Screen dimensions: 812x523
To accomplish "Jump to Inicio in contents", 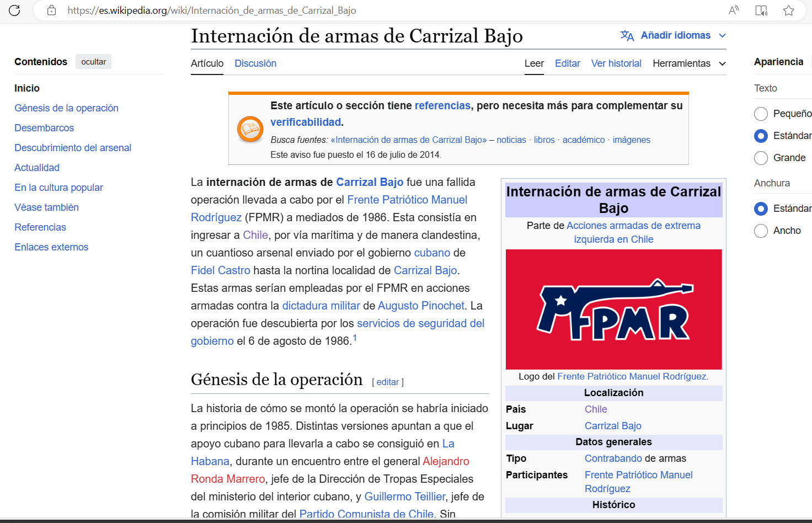I will (27, 88).
